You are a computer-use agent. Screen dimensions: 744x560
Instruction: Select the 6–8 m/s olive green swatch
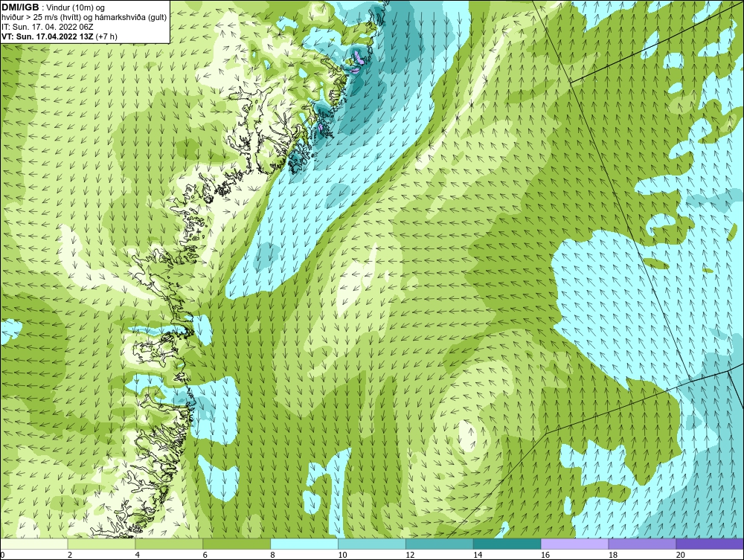237,544
